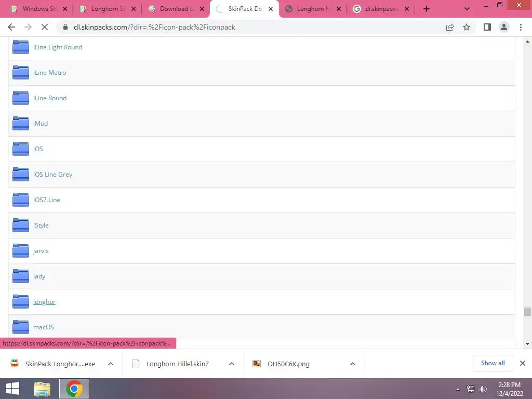Open the network status tray icon
The height and width of the screenshot is (399, 532).
point(471,389)
